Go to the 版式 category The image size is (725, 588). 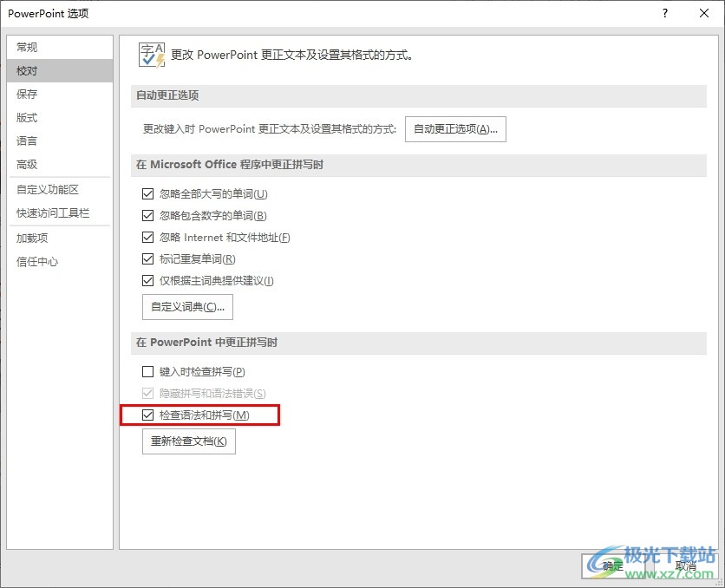point(60,118)
